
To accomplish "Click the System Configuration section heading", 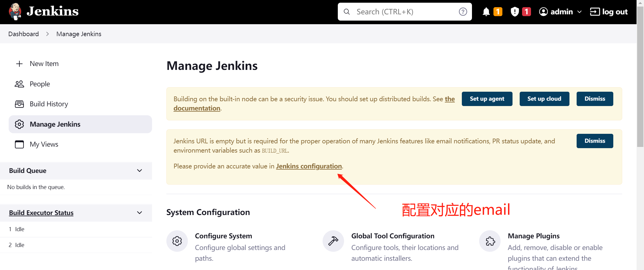I will coord(208,212).
